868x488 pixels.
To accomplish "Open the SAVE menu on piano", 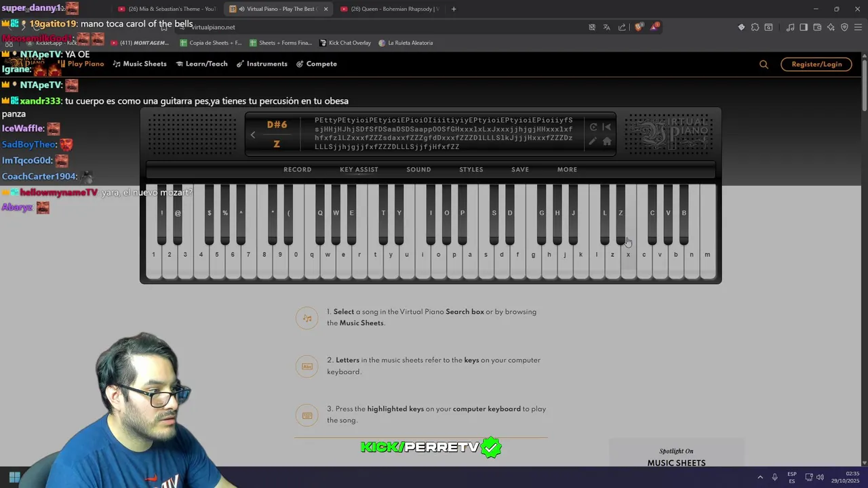I will pos(520,169).
